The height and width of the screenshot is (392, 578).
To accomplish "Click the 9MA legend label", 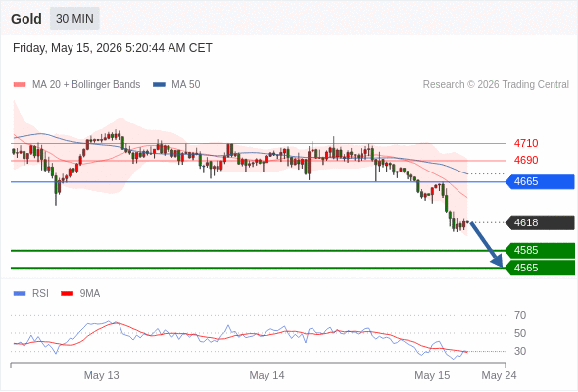I will tap(90, 294).
